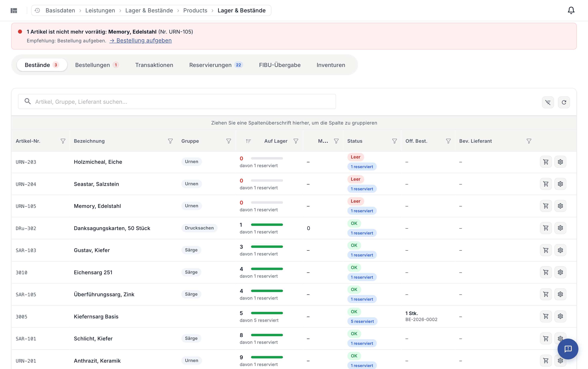The image size is (588, 369).
Task: Click the 5 reserviert badge
Action: coord(362,321)
